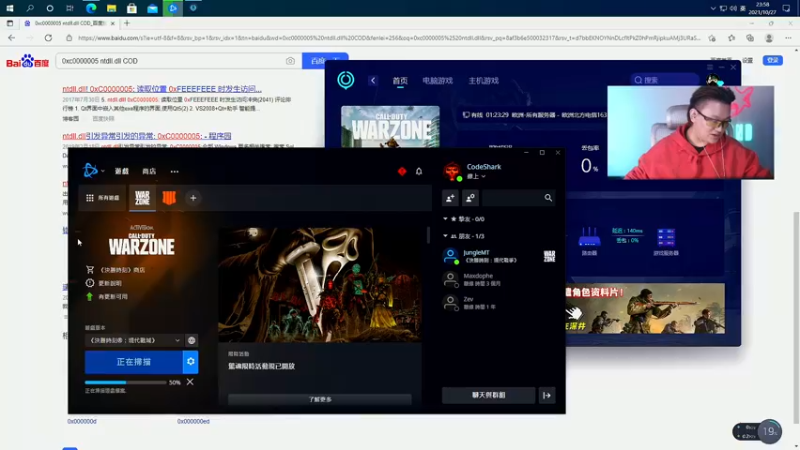Image resolution: width=800 pixels, height=450 pixels.
Task: Open the Battle.net logo dropdown arrow
Action: pos(103,171)
